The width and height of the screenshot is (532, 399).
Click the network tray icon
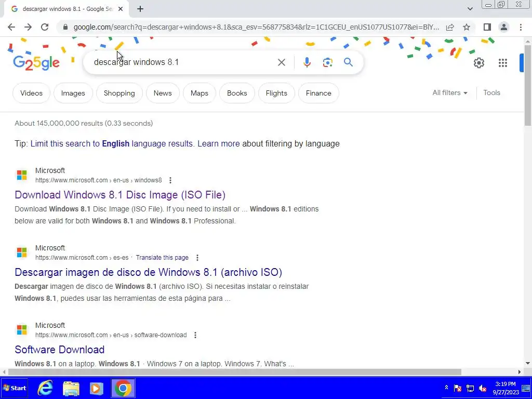pos(470,388)
